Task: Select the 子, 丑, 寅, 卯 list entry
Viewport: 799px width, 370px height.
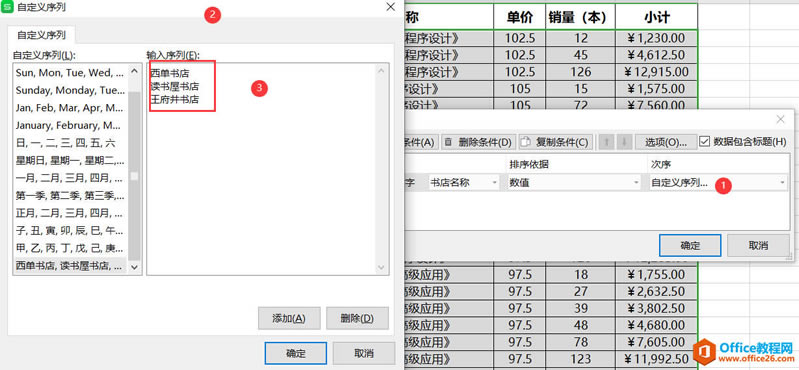Action: point(71,231)
